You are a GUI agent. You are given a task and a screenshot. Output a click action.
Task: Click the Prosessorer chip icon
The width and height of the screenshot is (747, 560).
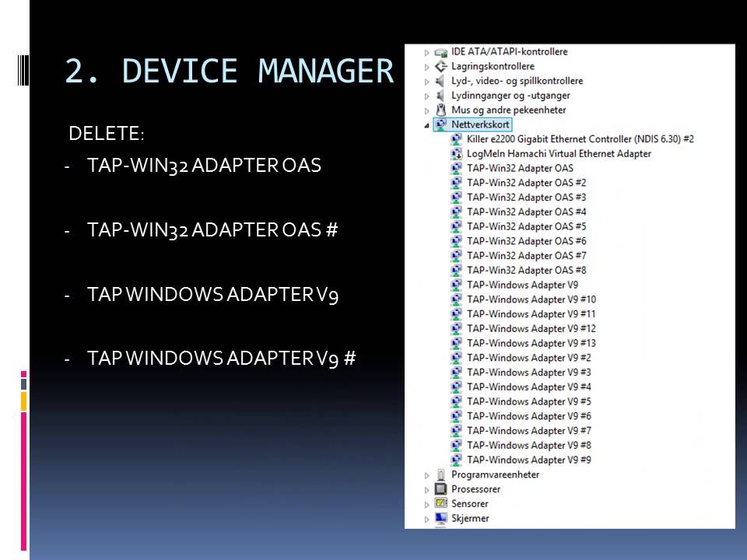coord(441,489)
